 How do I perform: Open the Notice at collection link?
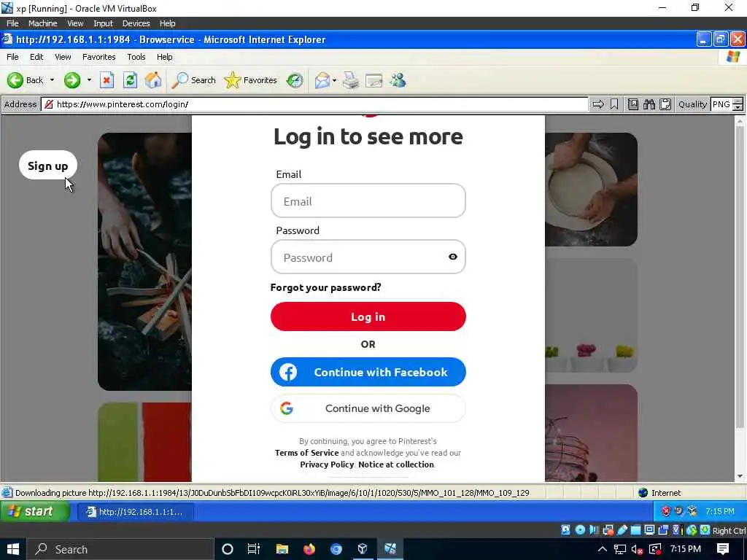[396, 464]
